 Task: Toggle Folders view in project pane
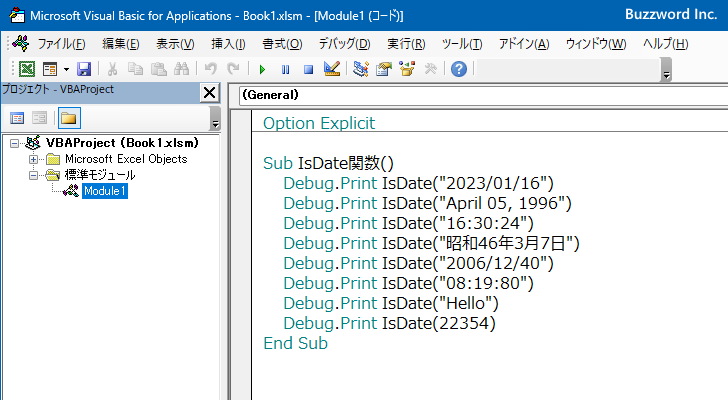click(x=69, y=118)
